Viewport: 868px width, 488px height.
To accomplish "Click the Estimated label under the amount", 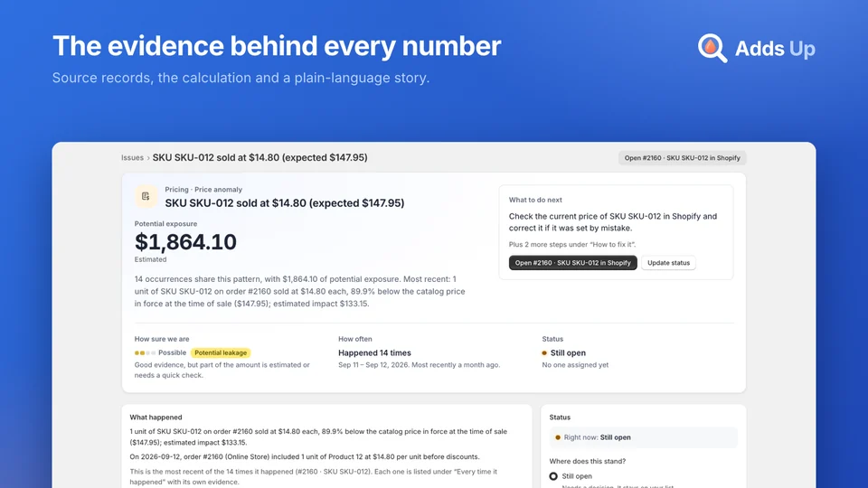I will point(150,259).
